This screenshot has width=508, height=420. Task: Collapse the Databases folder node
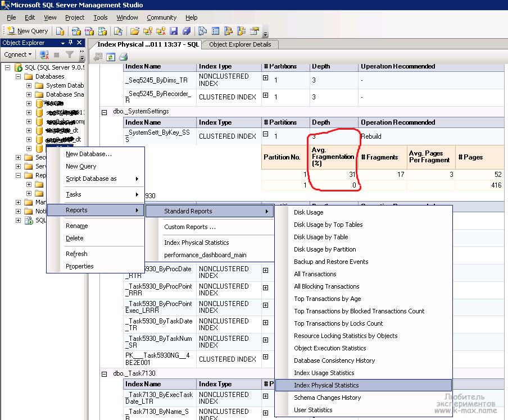click(18, 76)
